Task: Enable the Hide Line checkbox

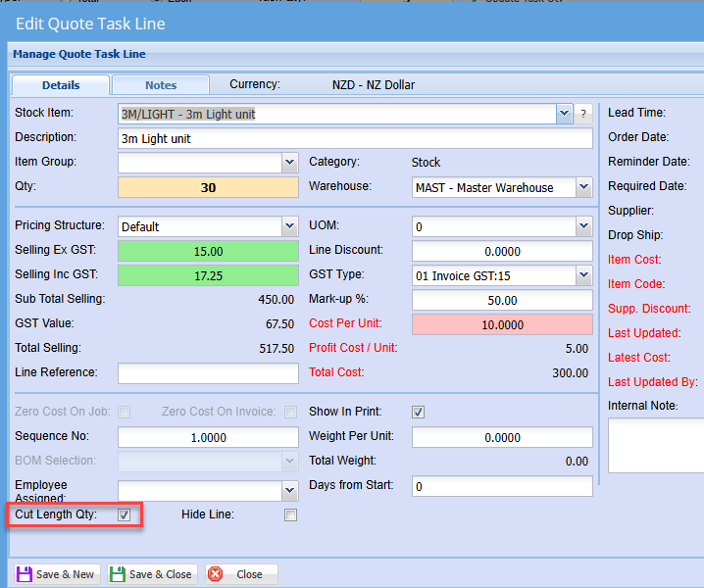Action: coord(290,514)
